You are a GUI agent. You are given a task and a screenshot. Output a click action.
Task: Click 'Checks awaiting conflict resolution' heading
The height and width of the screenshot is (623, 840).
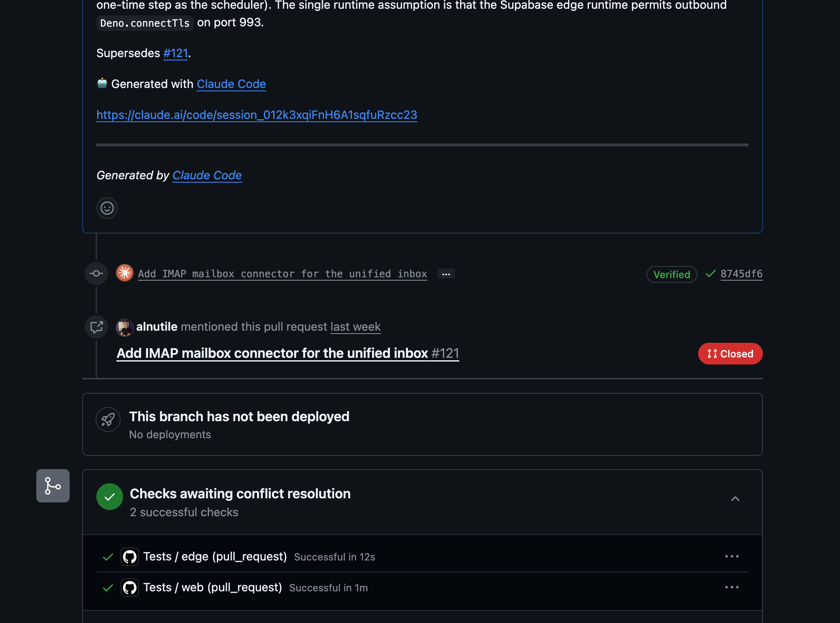[x=240, y=493]
